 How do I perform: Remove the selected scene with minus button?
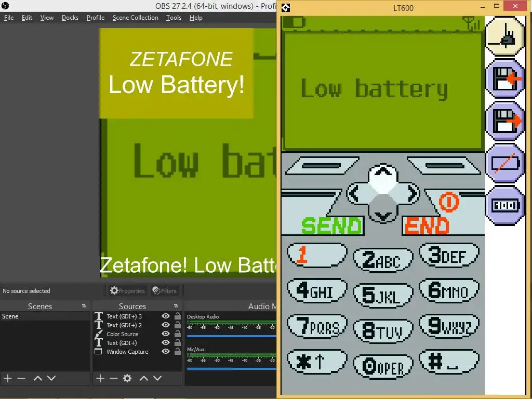click(x=21, y=378)
